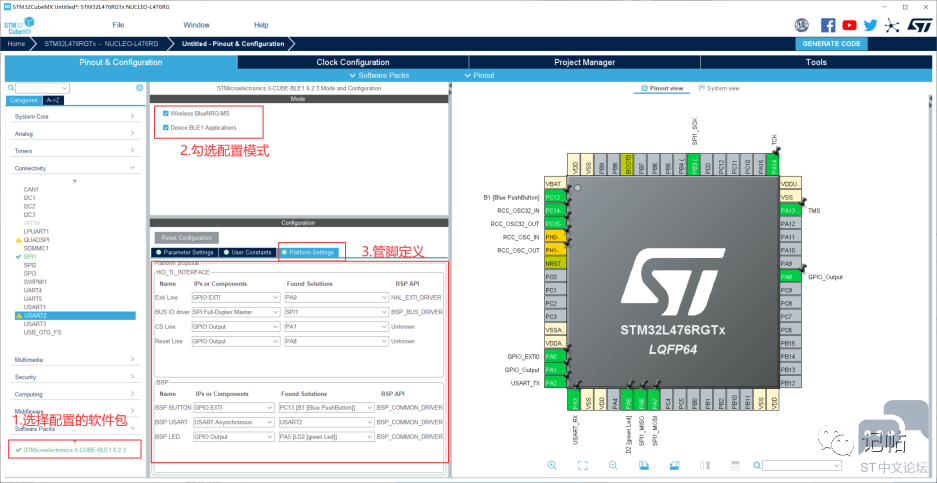
Task: Click the zoom out magnifier icon
Action: [613, 465]
